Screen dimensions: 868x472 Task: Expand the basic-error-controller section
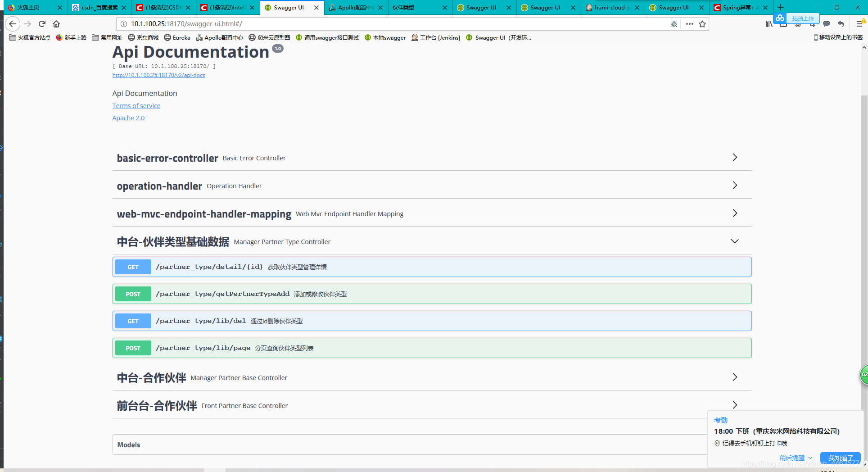[432, 158]
